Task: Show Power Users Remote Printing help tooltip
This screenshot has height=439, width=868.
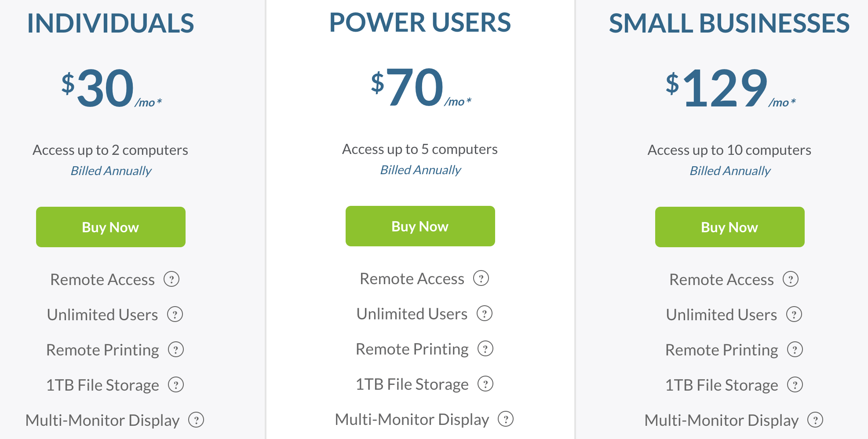Action: pyautogui.click(x=485, y=349)
